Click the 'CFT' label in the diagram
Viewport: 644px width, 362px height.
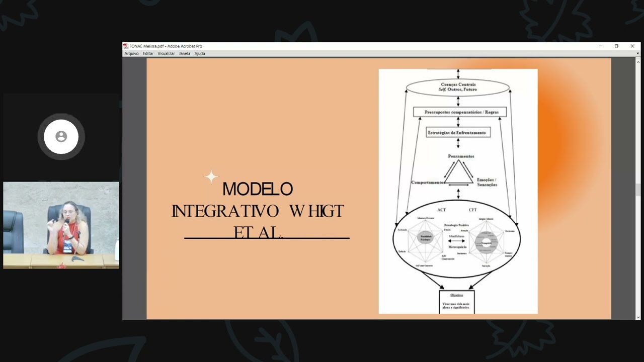472,210
